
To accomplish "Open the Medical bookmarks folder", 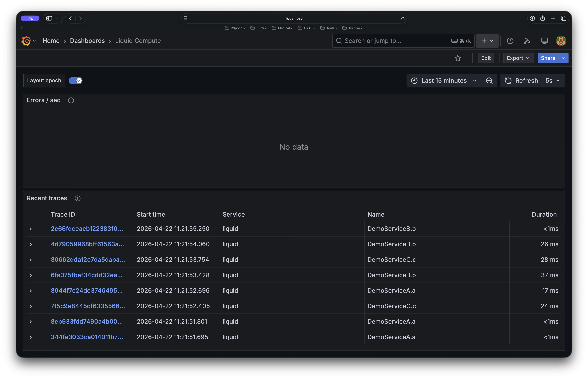I will click(x=282, y=28).
